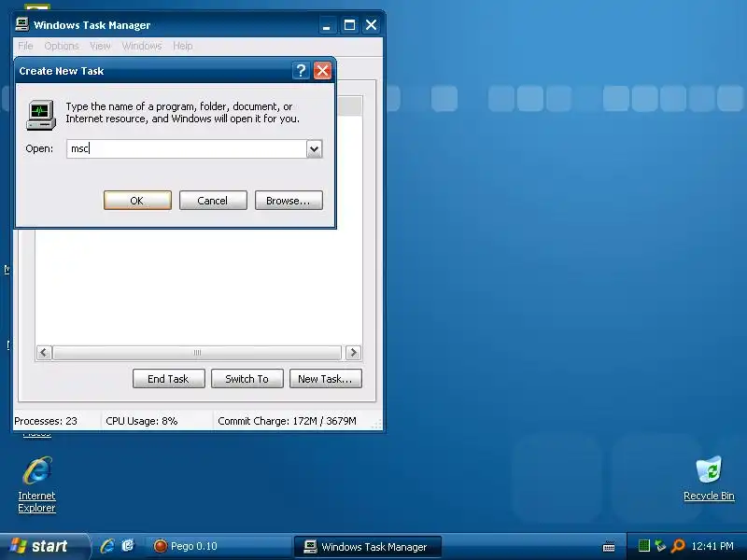Click horizontal scrollbar left arrow

(x=44, y=353)
